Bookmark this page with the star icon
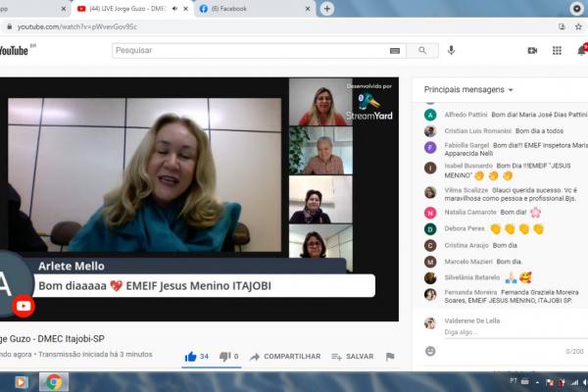Viewport: 588px width, 392px height. (576, 26)
